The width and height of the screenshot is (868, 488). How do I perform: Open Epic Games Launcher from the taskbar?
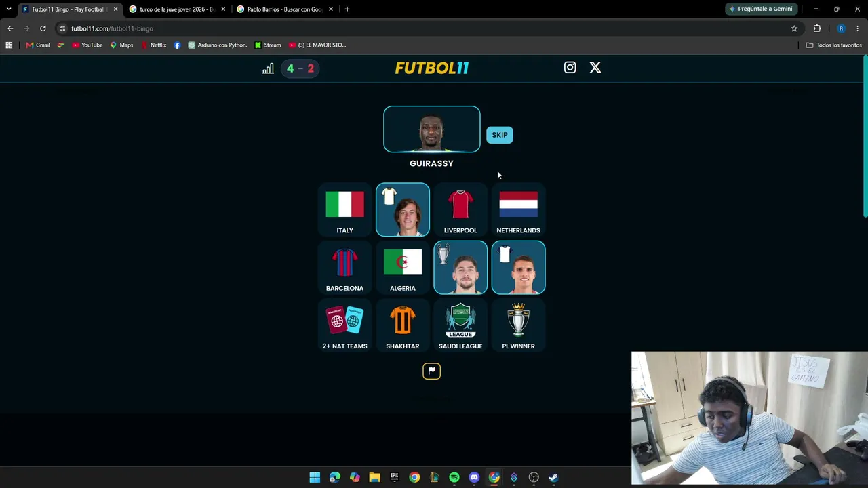(395, 477)
